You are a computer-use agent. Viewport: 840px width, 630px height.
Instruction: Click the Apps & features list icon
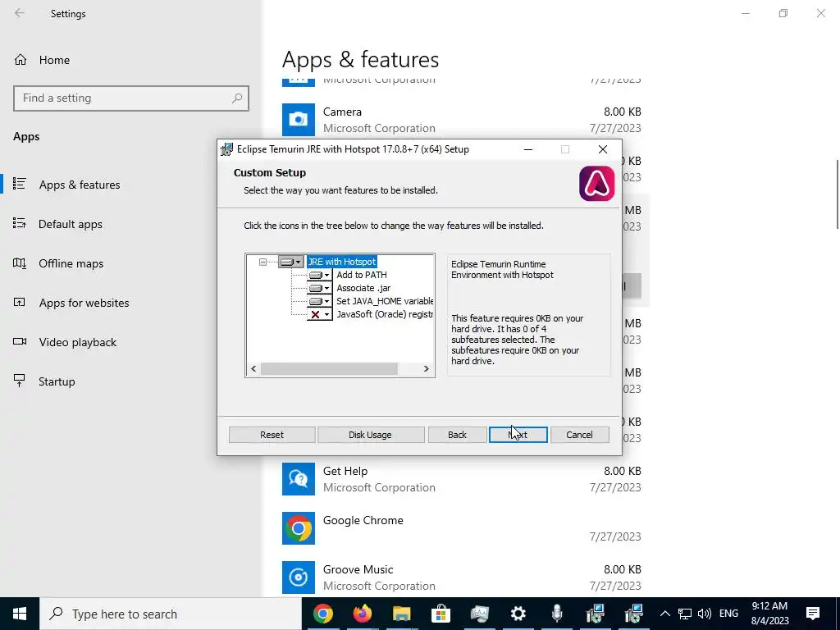coord(20,184)
